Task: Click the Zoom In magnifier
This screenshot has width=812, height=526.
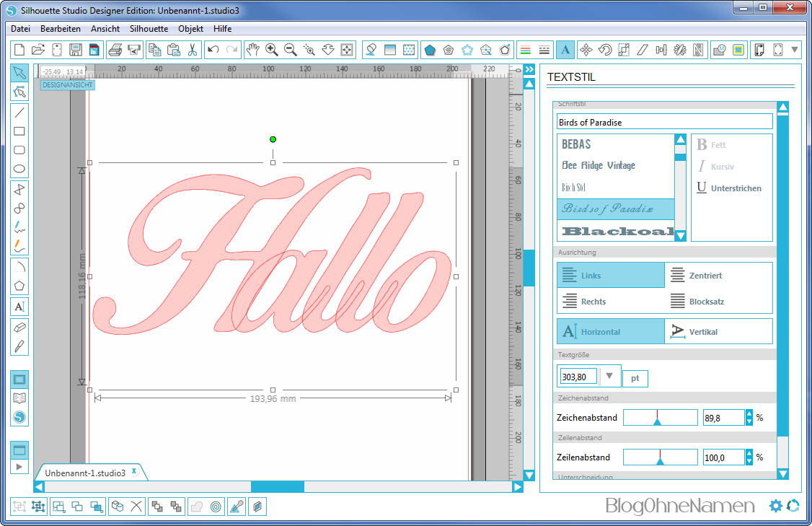Action: point(272,50)
